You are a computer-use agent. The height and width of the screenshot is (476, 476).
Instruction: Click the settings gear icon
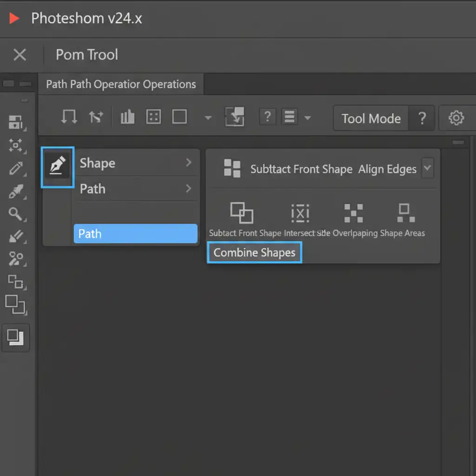456,118
